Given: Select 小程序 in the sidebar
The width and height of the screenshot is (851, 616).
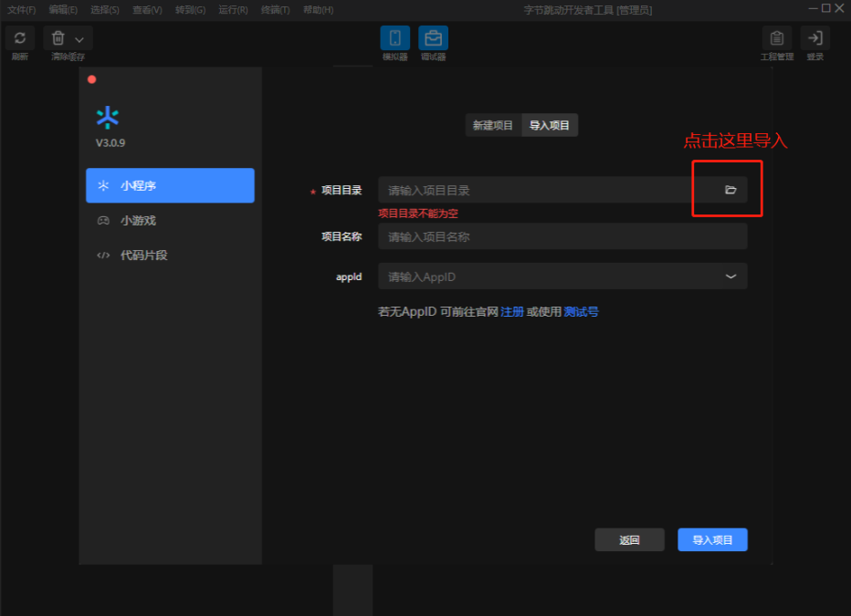Looking at the screenshot, I should click(x=170, y=185).
